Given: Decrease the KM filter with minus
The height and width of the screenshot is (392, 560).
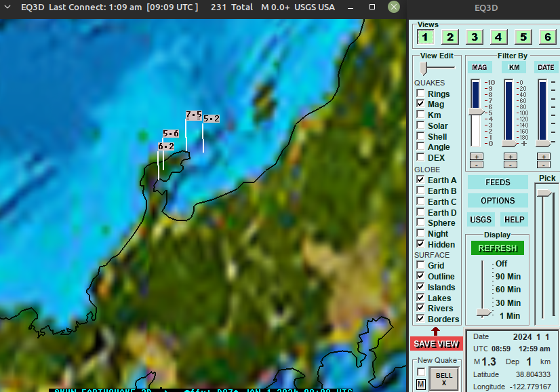Looking at the screenshot, I should pos(511,164).
